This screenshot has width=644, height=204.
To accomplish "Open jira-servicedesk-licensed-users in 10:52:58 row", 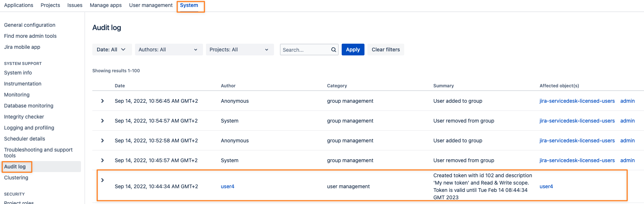I will point(577,141).
